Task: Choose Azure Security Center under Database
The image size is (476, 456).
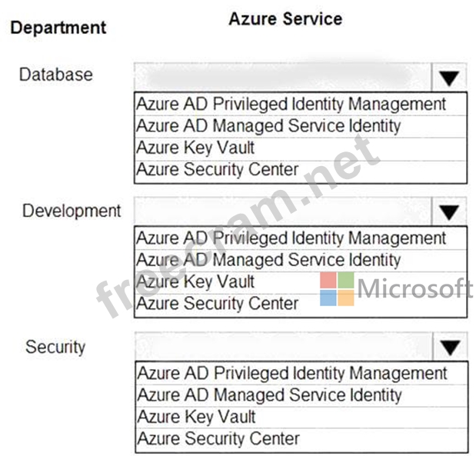Action: (301, 171)
